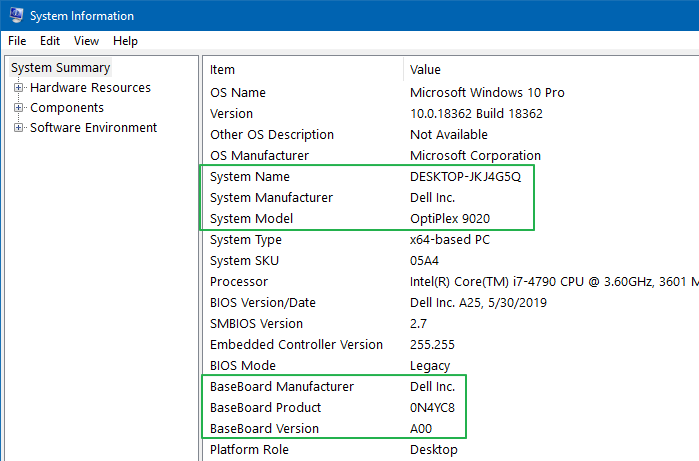Select the BIOS Mode row label
699x461 pixels.
tap(243, 365)
